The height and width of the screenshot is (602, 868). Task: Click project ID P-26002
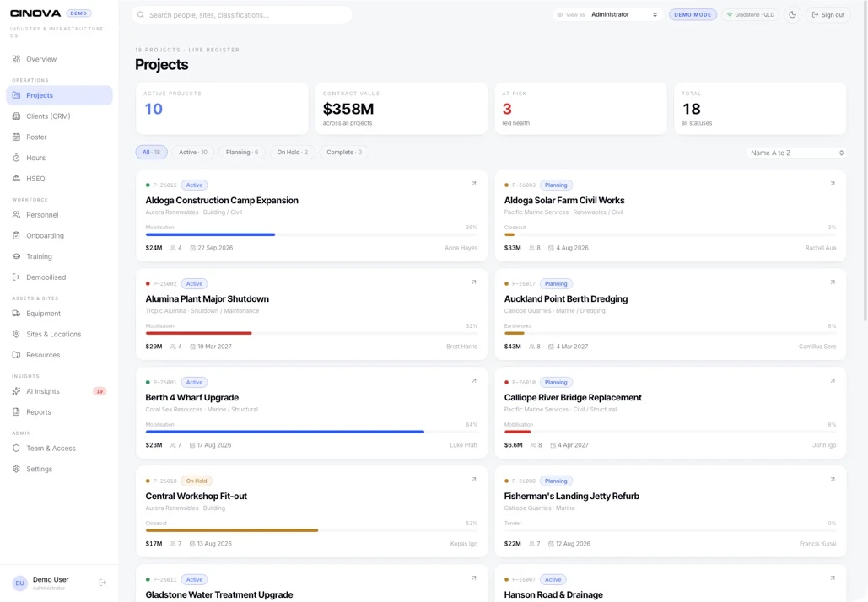click(165, 284)
